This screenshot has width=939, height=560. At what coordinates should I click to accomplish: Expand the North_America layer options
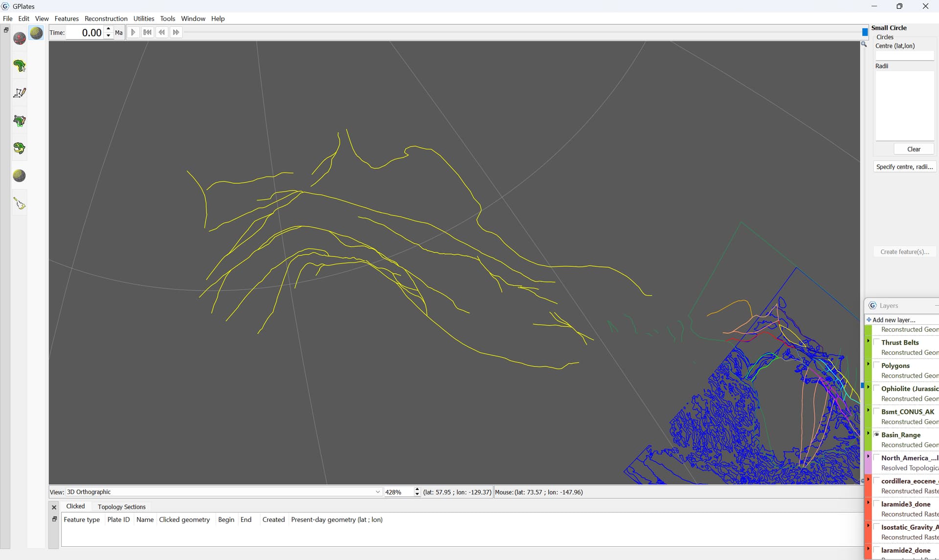tap(868, 456)
